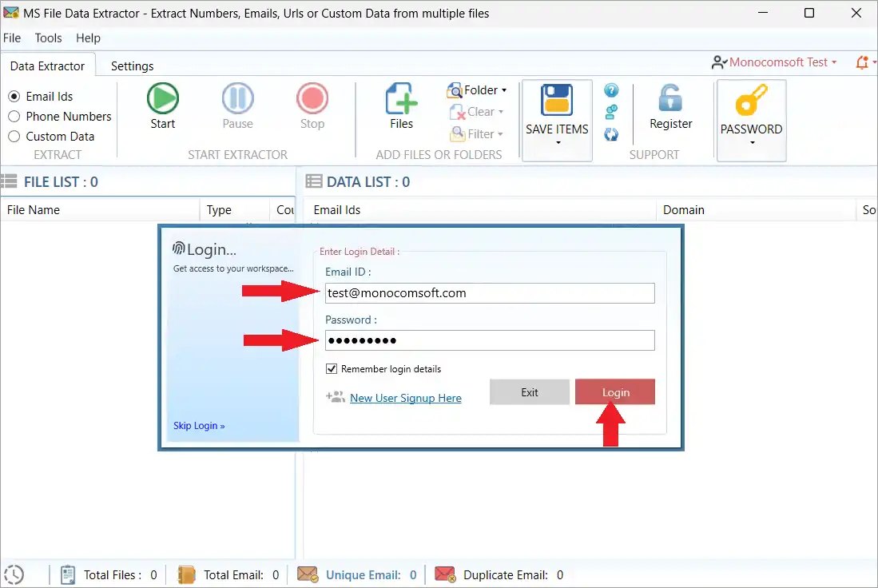
Task: Open the Help menu
Action: pos(88,38)
